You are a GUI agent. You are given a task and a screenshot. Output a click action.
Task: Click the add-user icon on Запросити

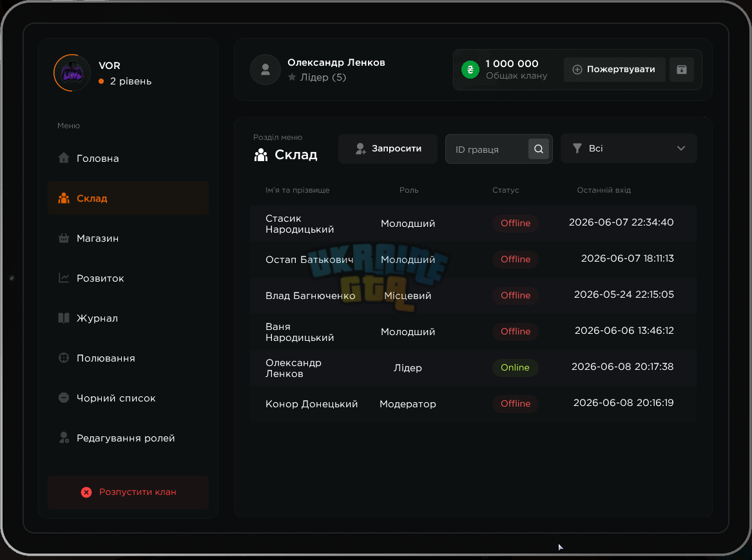tap(361, 149)
